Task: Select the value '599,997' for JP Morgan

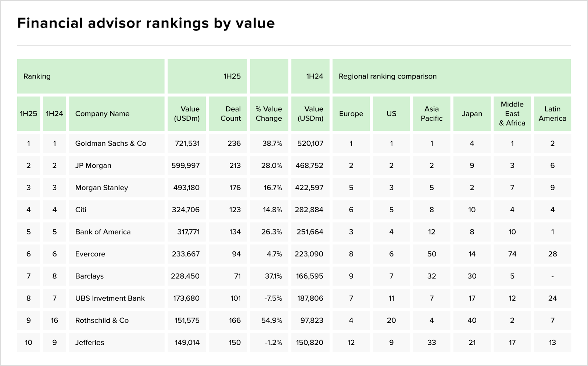Action: (187, 166)
